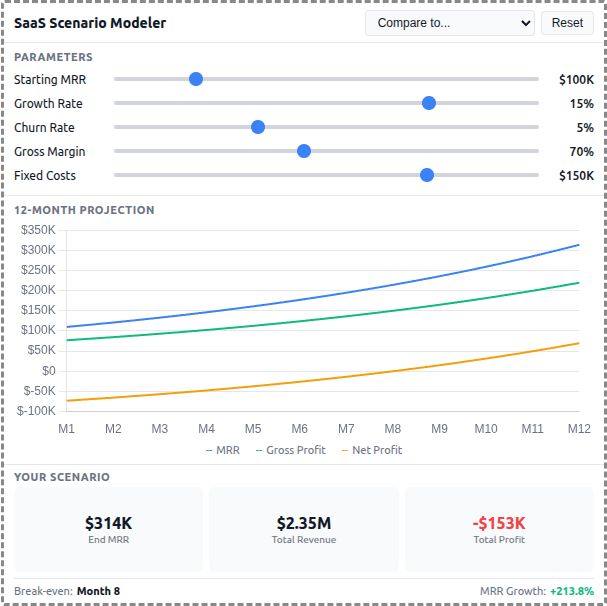Toggle Net Profit series in legend

pos(371,450)
